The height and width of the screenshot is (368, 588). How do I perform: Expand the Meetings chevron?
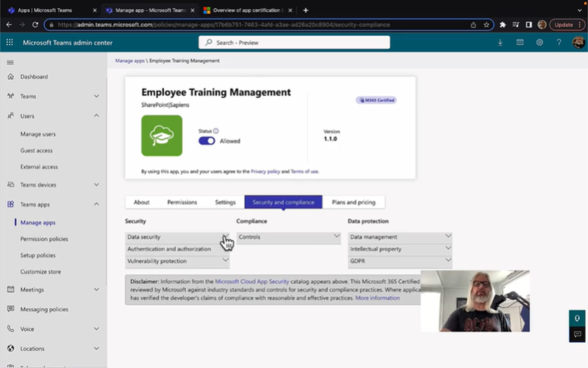point(97,289)
